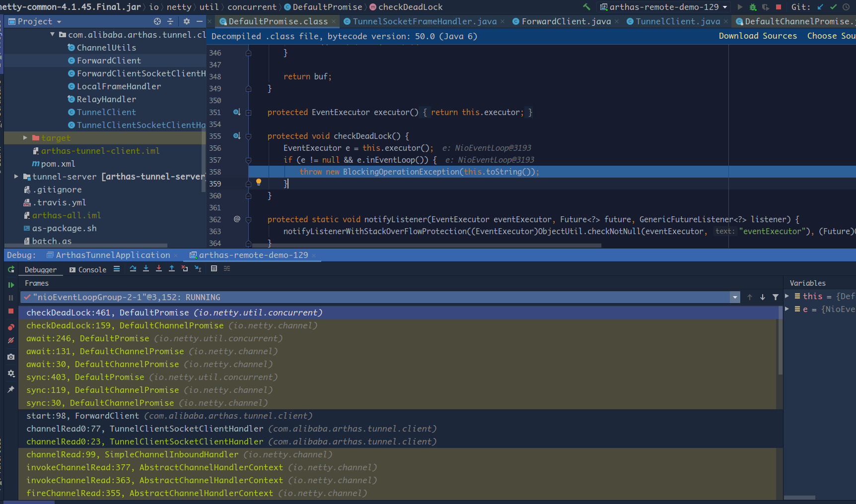Toggle Mute Breakpoints in debug sidebar
Screen dimensions: 856x504
(11, 340)
